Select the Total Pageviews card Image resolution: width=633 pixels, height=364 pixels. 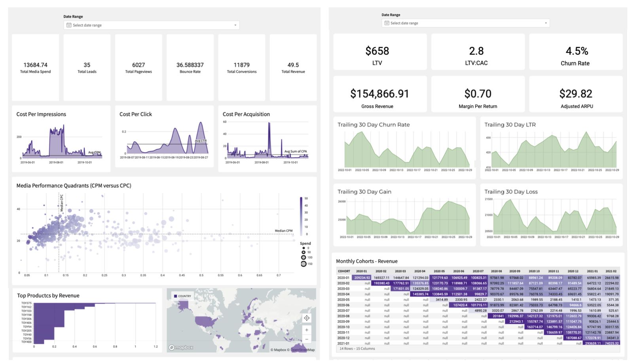138,68
